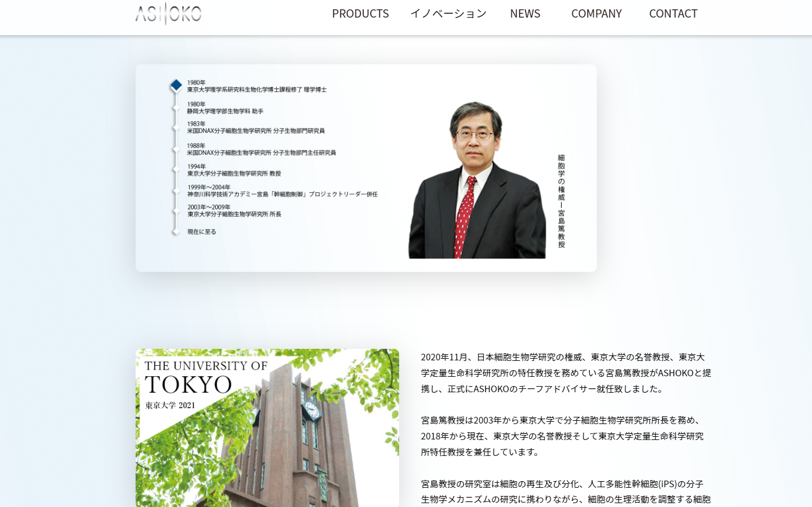Click the professor portrait photo
Image resolution: width=812 pixels, height=507 pixels.
point(477,180)
